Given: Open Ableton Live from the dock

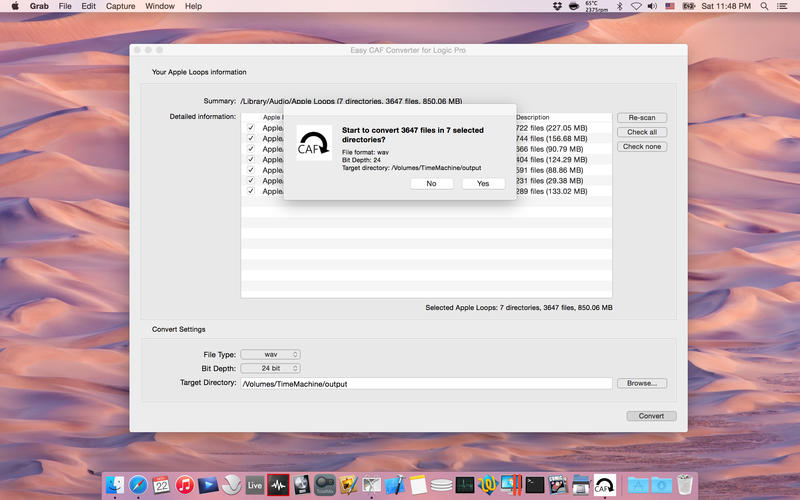Looking at the screenshot, I should pyautogui.click(x=254, y=485).
